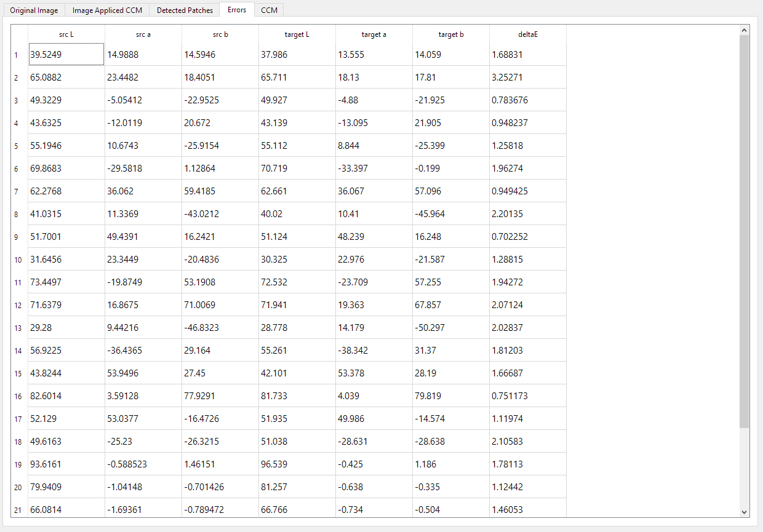The image size is (763, 532).
Task: Select deltaE cell 0.949425
Action: click(528, 191)
